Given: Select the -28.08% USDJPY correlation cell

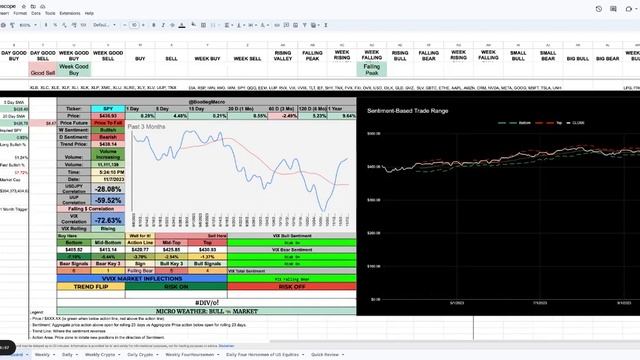Looking at the screenshot, I should [x=108, y=189].
